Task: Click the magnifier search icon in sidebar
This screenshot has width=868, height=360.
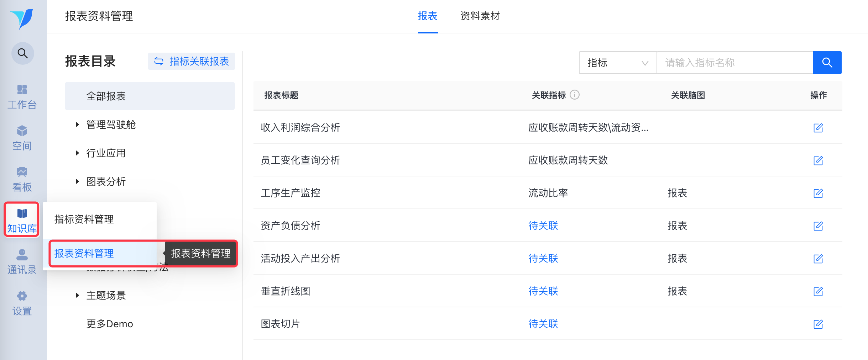Action: tap(23, 53)
